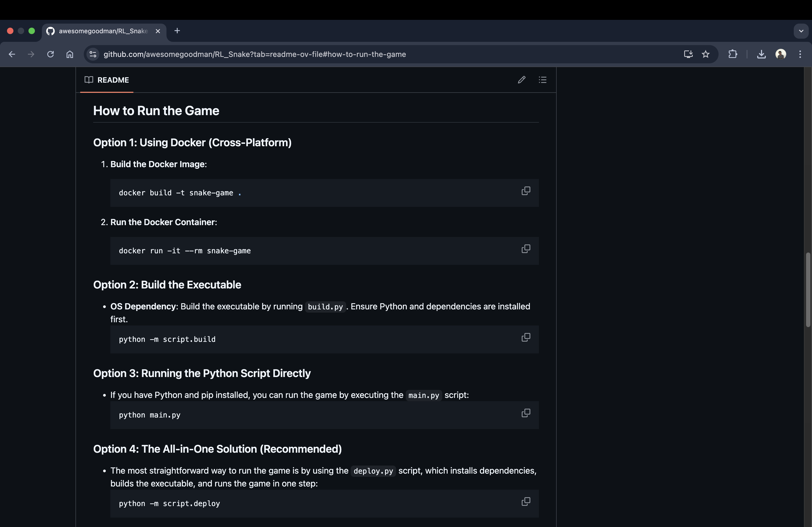Open the Extensions puzzle icon
Screen dimensions: 812x527
733,54
